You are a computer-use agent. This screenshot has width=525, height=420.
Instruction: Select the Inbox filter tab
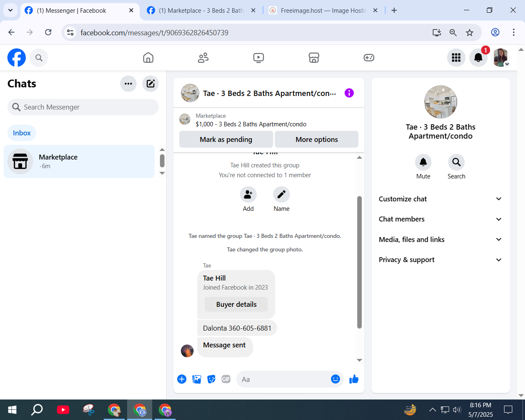[22, 133]
